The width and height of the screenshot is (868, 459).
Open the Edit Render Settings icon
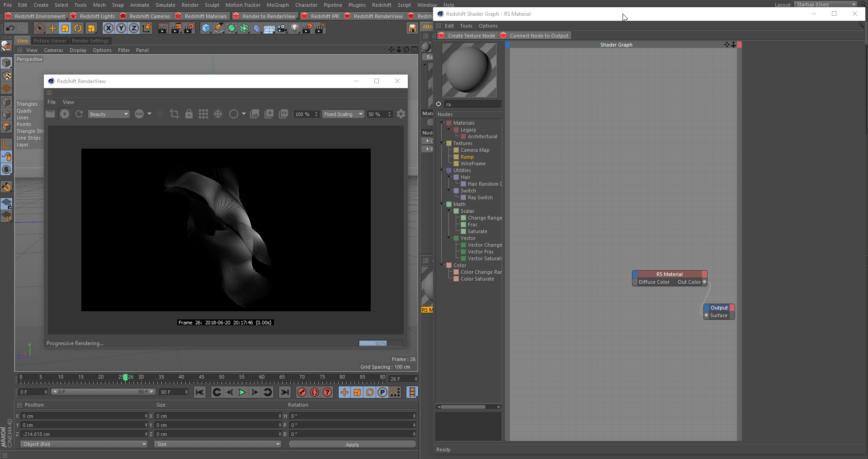pyautogui.click(x=189, y=28)
